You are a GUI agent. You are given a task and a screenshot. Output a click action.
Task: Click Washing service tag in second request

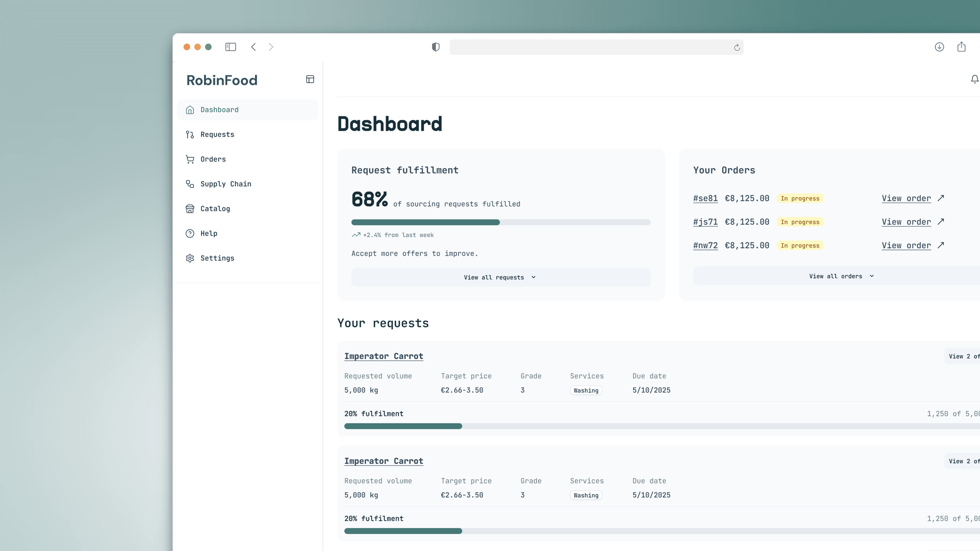[x=586, y=495]
